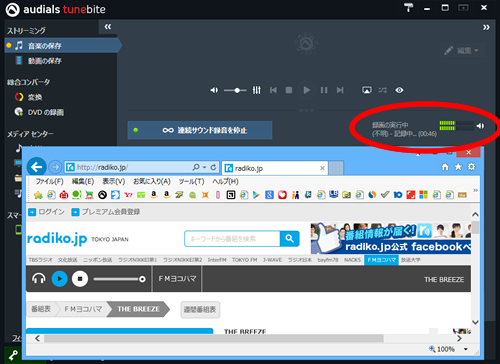Skip to previous track in Audials player
Viewport: 500px width, 364px height.
coord(273,90)
